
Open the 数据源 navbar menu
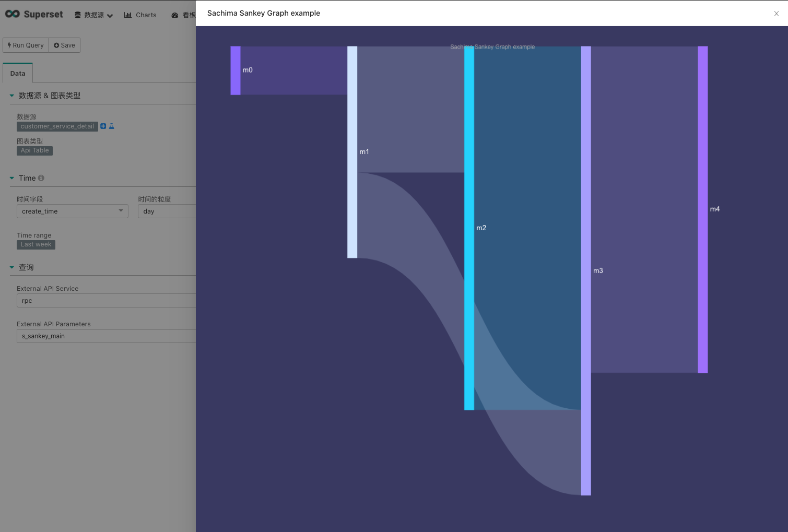tap(94, 15)
